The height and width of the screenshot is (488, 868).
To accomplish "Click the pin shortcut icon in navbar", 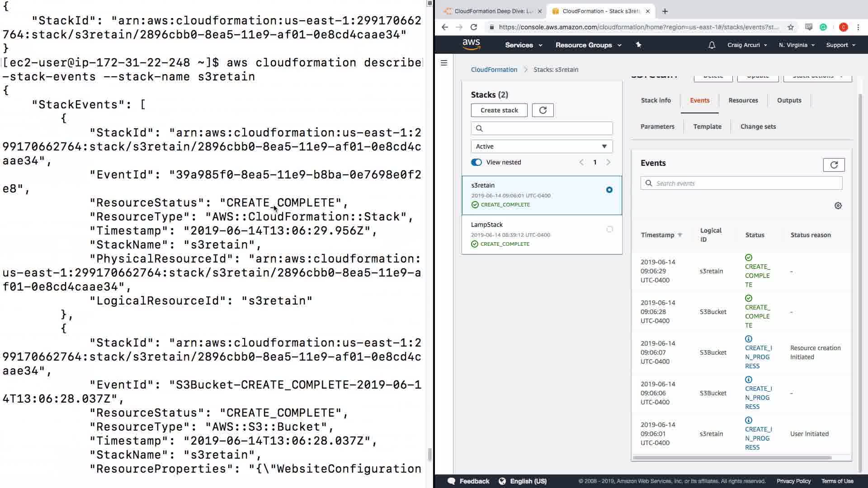I will click(x=638, y=45).
